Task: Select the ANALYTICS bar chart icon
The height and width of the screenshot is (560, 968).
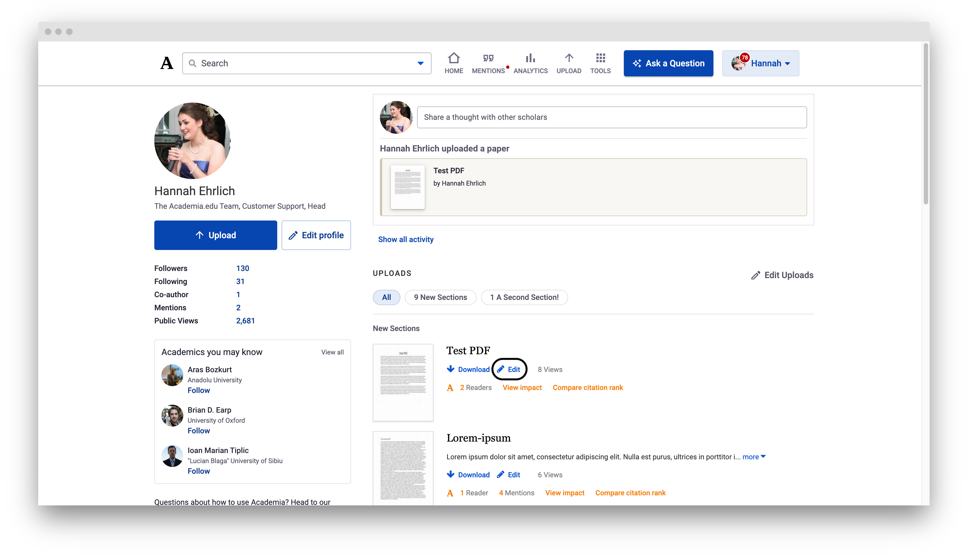Action: [530, 58]
